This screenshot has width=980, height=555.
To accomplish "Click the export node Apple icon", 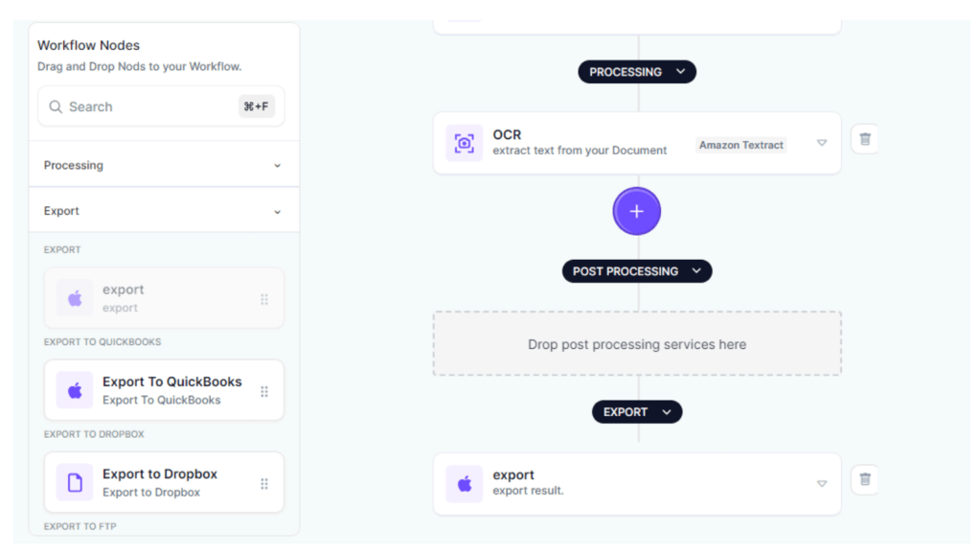I will (465, 483).
